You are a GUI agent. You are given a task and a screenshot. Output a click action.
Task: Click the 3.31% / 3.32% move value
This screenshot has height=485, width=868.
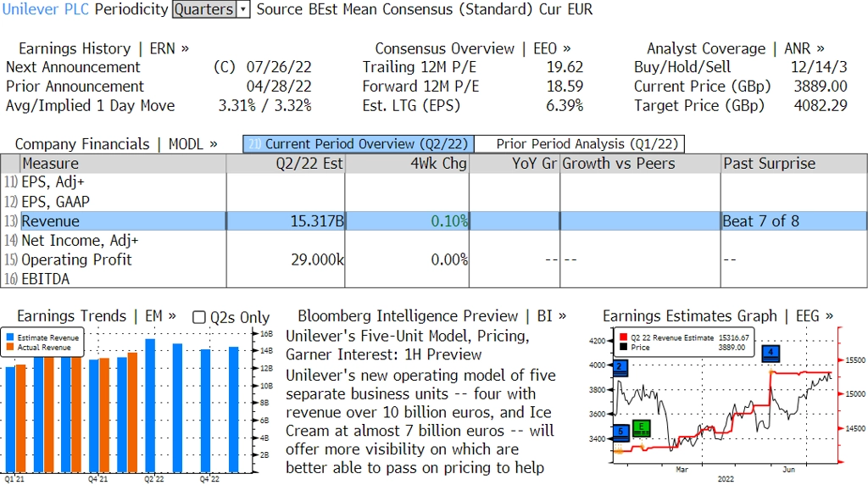[x=264, y=106]
